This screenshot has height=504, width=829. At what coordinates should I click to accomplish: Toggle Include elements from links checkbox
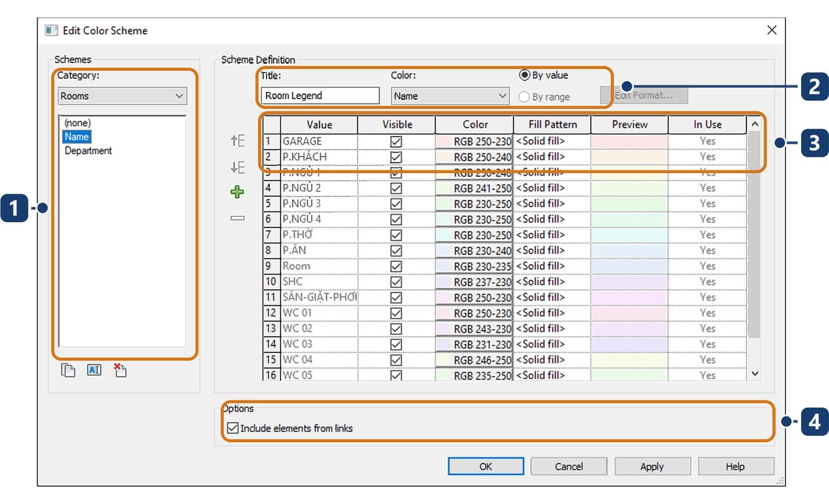233,428
